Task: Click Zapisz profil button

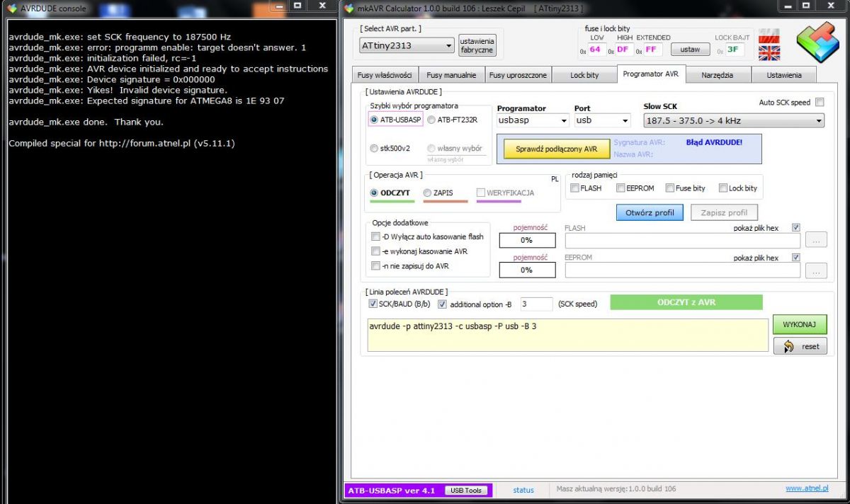Action: (724, 212)
